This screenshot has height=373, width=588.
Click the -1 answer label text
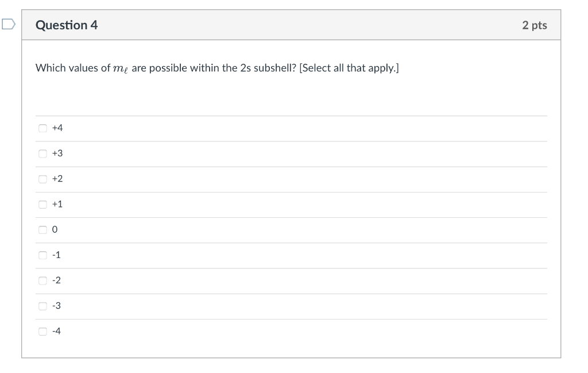[56, 255]
